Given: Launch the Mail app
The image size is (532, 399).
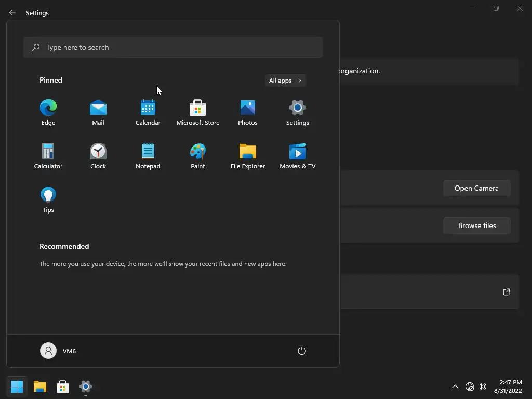Looking at the screenshot, I should [98, 113].
